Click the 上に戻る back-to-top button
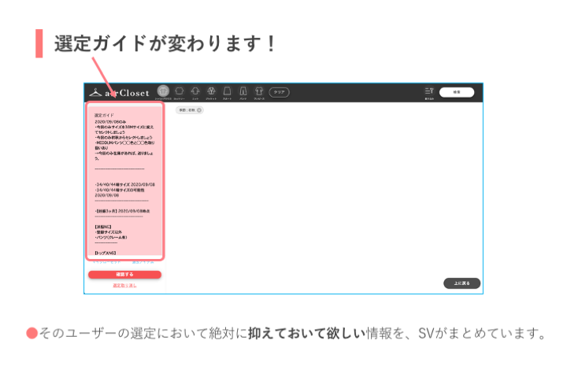567x392 pixels. coord(461,283)
